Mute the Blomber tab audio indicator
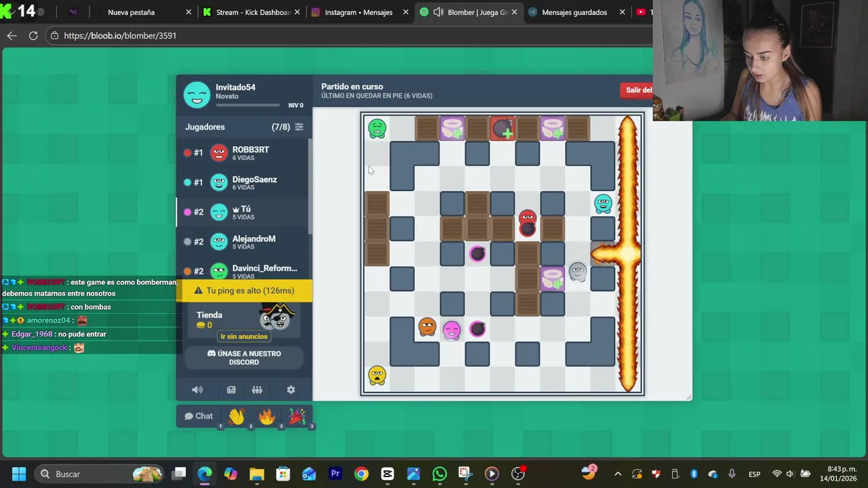This screenshot has width=868, height=488. click(x=438, y=12)
